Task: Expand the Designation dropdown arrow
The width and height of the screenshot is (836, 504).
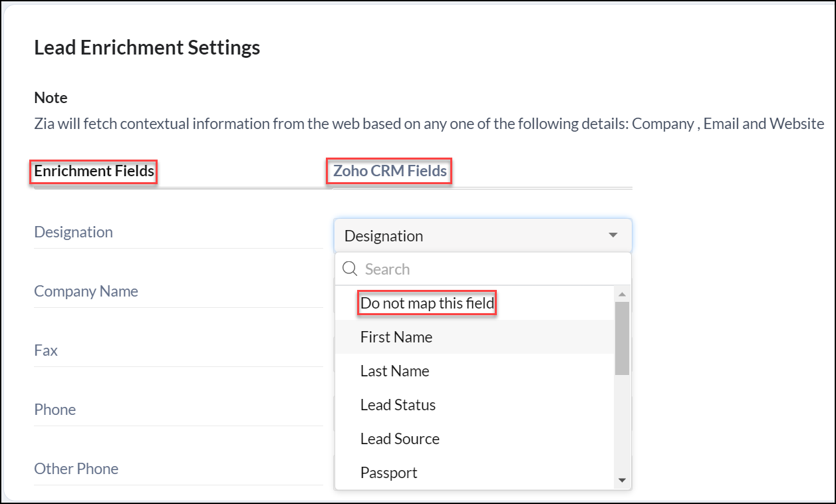Action: (613, 235)
